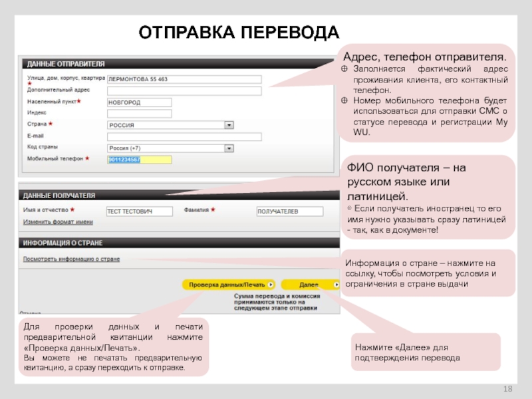Click the highlighted Мобильный телефон field
Image resolution: width=532 pixels, height=399 pixels.
(x=139, y=160)
